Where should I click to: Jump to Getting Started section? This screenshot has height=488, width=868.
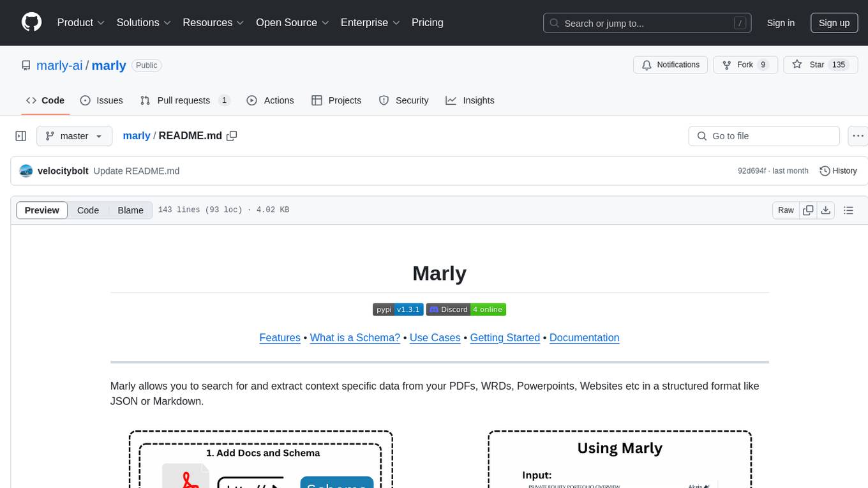[x=505, y=337]
